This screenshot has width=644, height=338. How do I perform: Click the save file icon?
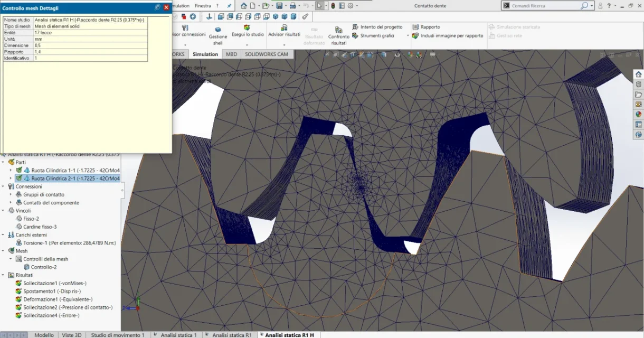point(280,6)
